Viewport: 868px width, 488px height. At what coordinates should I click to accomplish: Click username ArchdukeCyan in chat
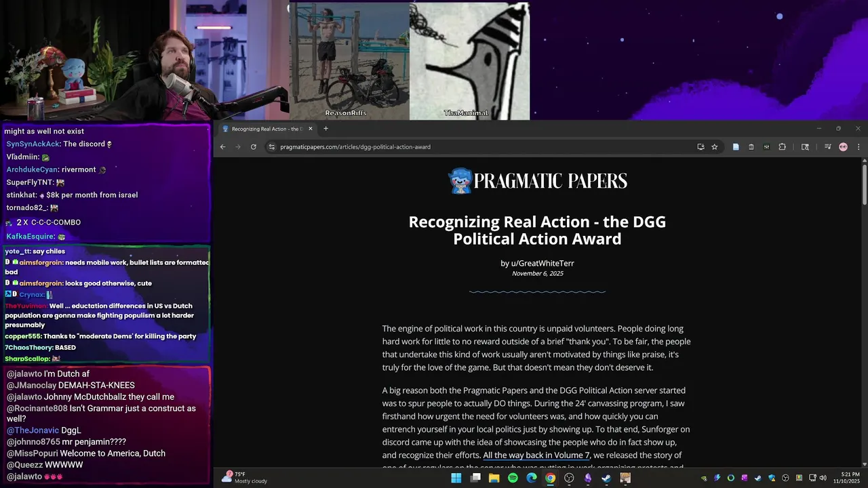(x=32, y=169)
